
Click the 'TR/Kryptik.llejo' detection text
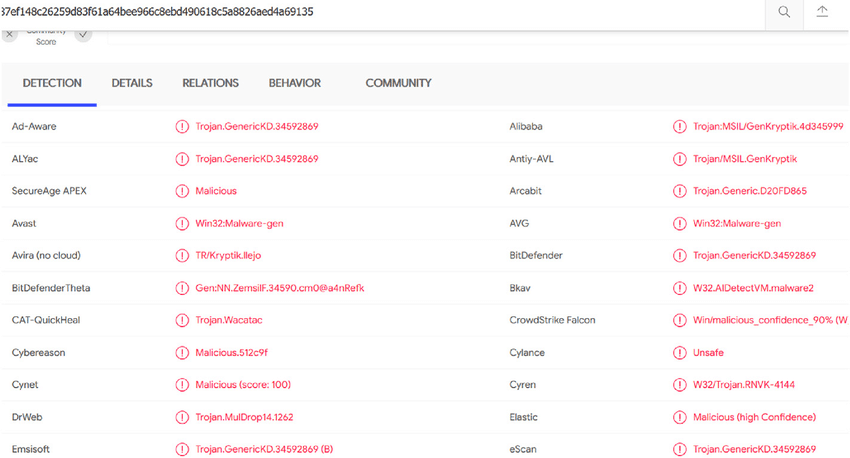pyautogui.click(x=228, y=255)
